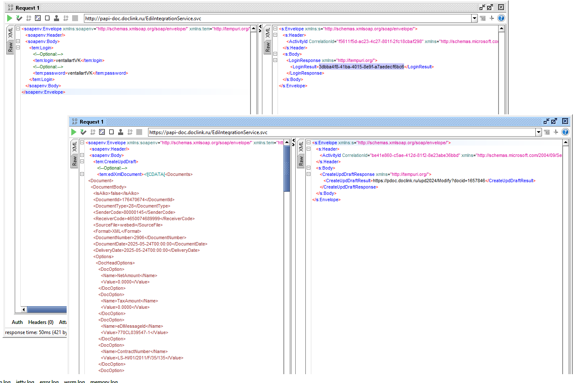Switch front request editor to Raw tab
Viewport: 588px width, 383px height.
point(75,161)
